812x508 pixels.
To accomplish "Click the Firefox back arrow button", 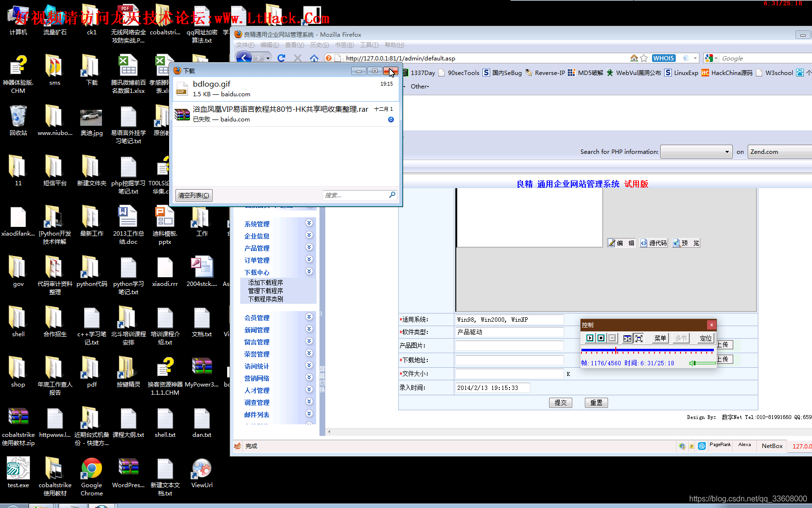I will (x=245, y=58).
